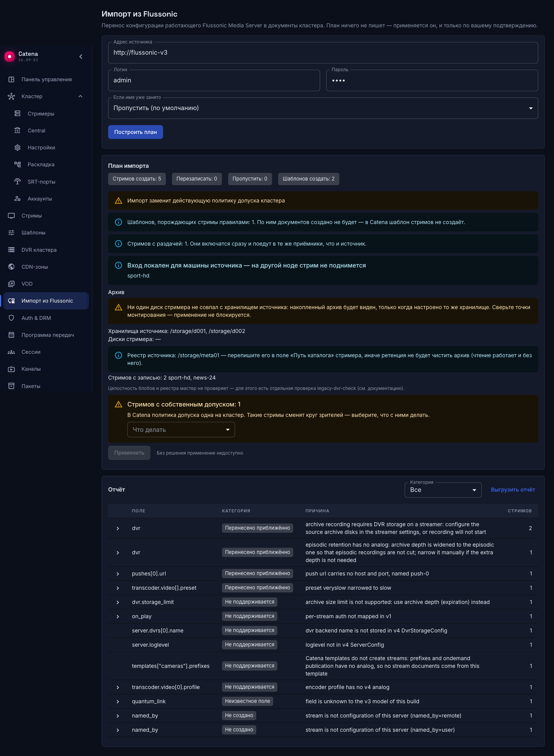Screen dimensions: 554x756
Task: Click the Построить план button
Action: click(x=135, y=132)
